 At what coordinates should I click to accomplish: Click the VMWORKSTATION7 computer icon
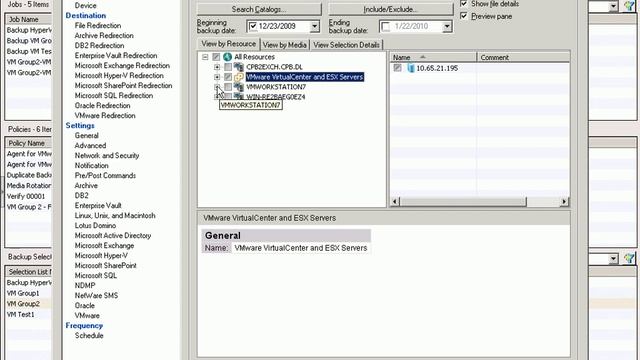[x=239, y=87]
